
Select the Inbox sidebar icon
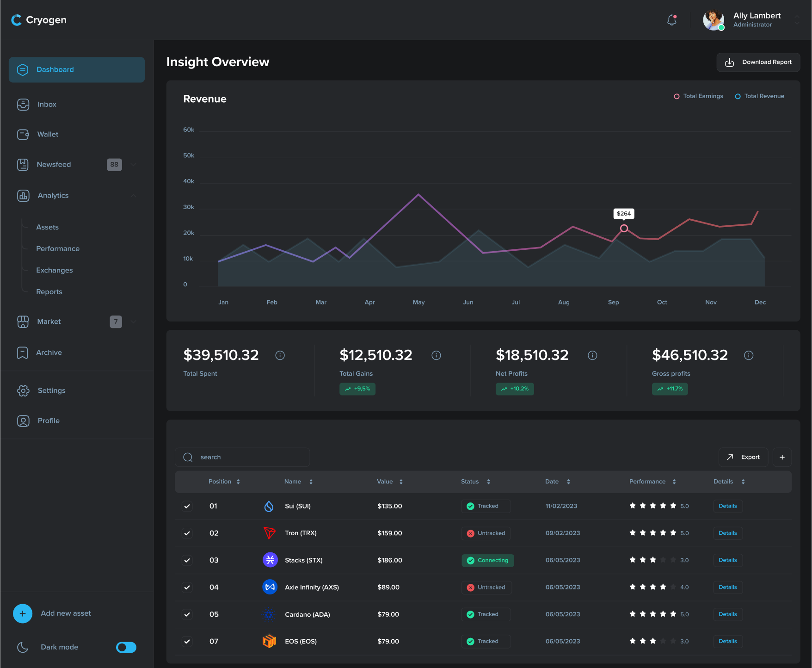click(x=23, y=105)
